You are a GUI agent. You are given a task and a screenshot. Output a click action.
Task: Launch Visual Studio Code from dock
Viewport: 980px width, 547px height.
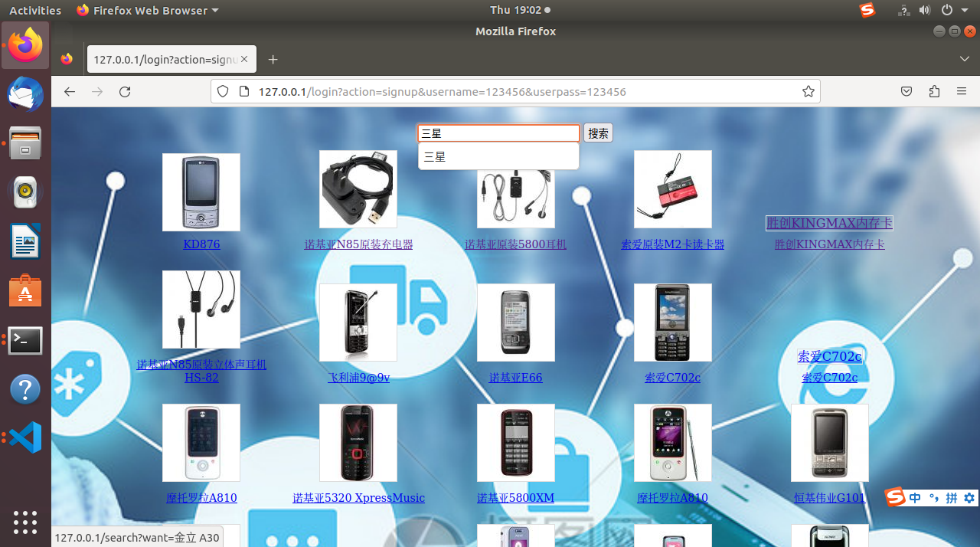click(x=25, y=437)
